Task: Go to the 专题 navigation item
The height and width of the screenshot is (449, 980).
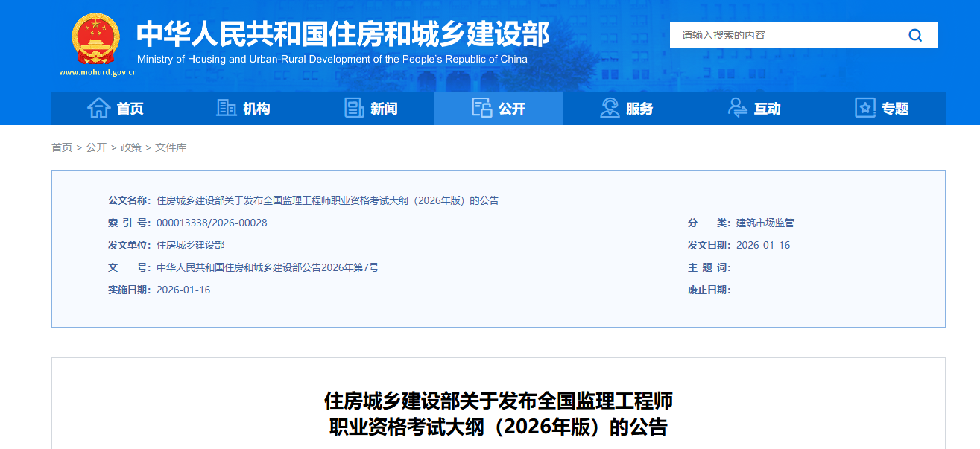Action: pos(895,109)
